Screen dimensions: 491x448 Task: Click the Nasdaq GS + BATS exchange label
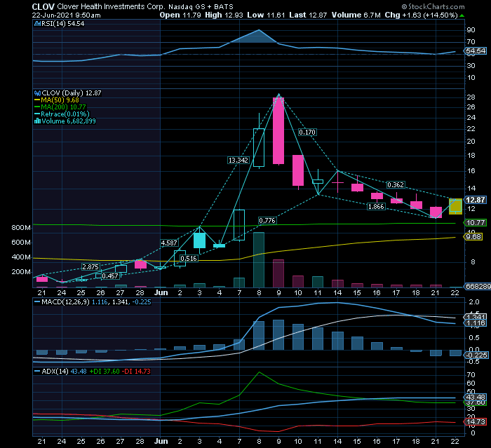pyautogui.click(x=201, y=6)
